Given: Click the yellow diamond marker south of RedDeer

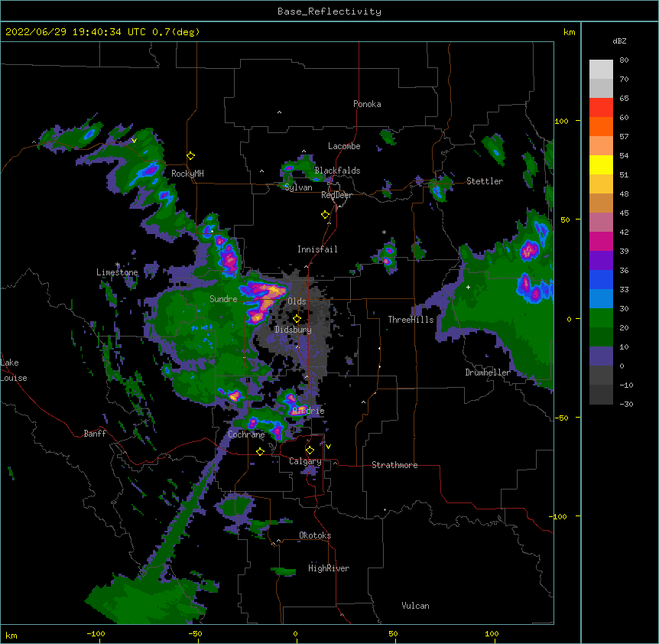Looking at the screenshot, I should pyautogui.click(x=325, y=215).
